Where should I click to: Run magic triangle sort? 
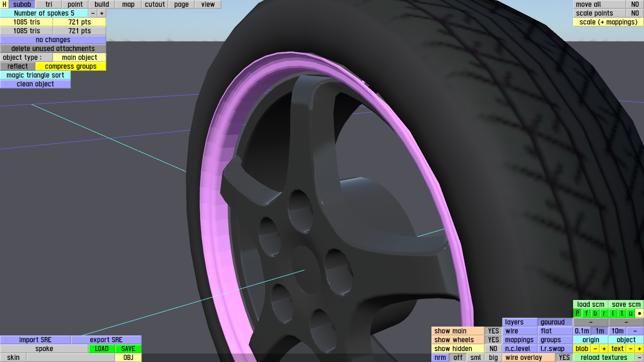click(35, 75)
